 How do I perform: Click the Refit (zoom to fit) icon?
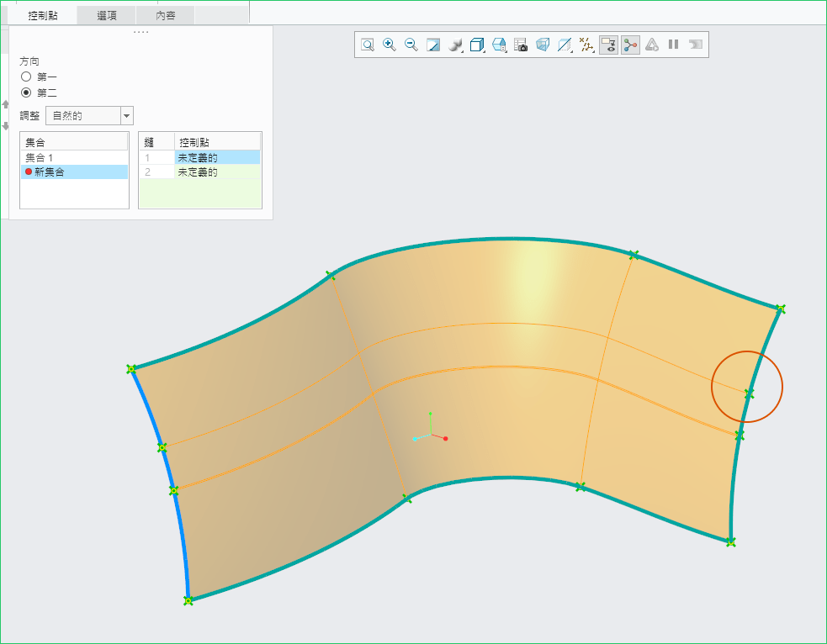coord(368,45)
